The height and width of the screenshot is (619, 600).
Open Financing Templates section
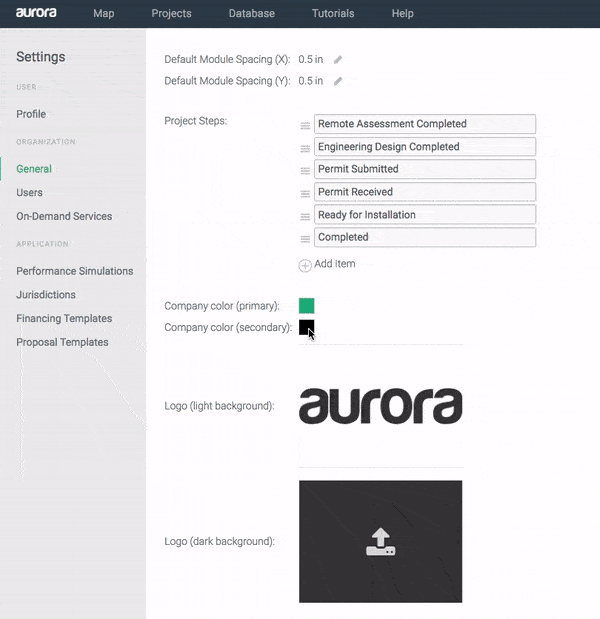point(64,318)
